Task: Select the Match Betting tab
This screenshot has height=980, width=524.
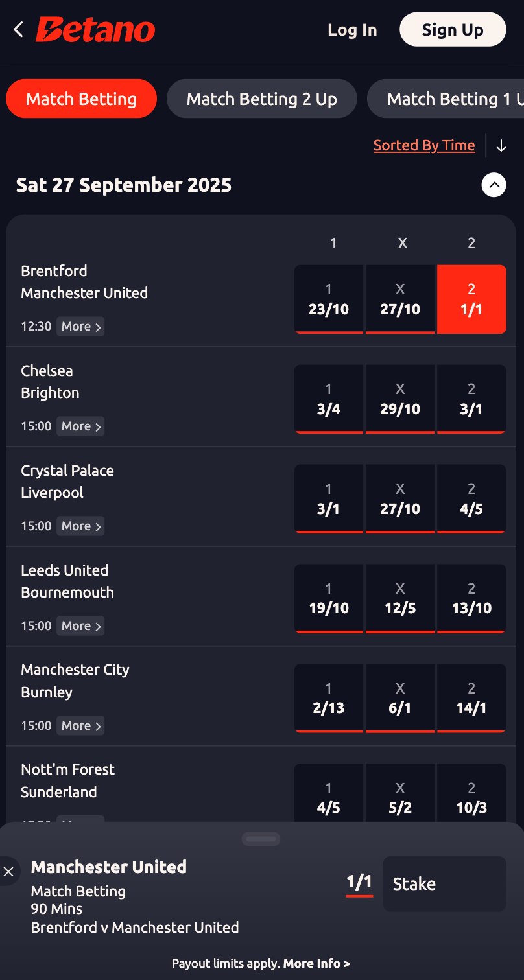Action: pyautogui.click(x=81, y=99)
